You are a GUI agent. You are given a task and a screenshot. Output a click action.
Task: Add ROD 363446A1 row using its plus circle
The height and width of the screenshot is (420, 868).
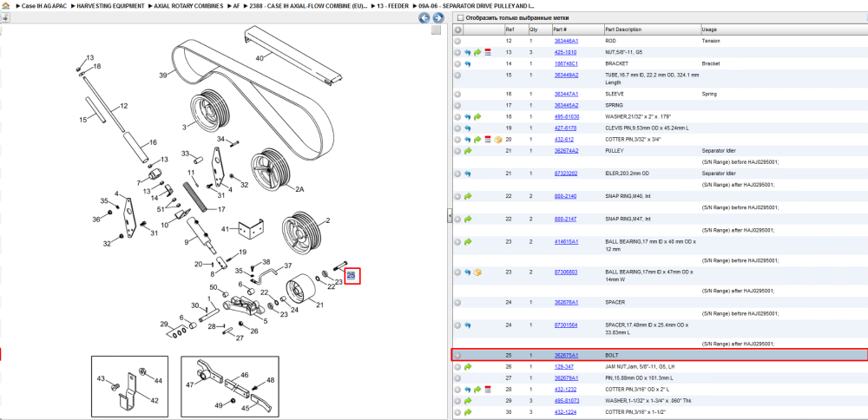(x=457, y=41)
